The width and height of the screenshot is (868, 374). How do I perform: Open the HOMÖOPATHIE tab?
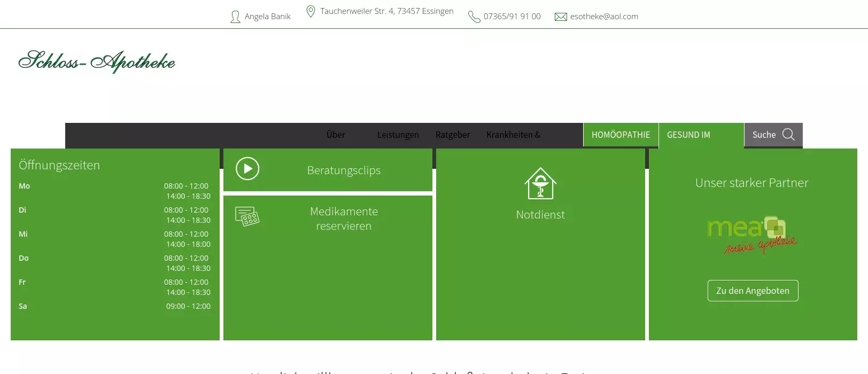click(621, 135)
